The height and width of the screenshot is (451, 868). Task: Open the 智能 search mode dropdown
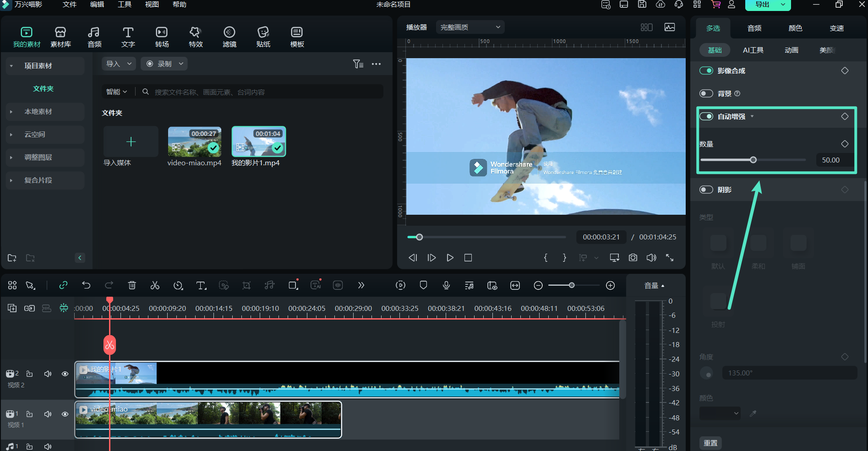click(x=117, y=92)
